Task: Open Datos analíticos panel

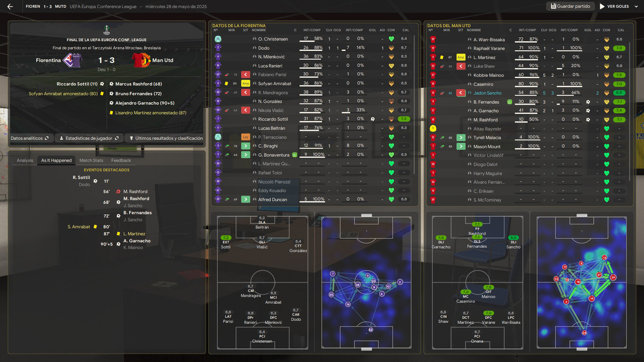Action: 30,138
